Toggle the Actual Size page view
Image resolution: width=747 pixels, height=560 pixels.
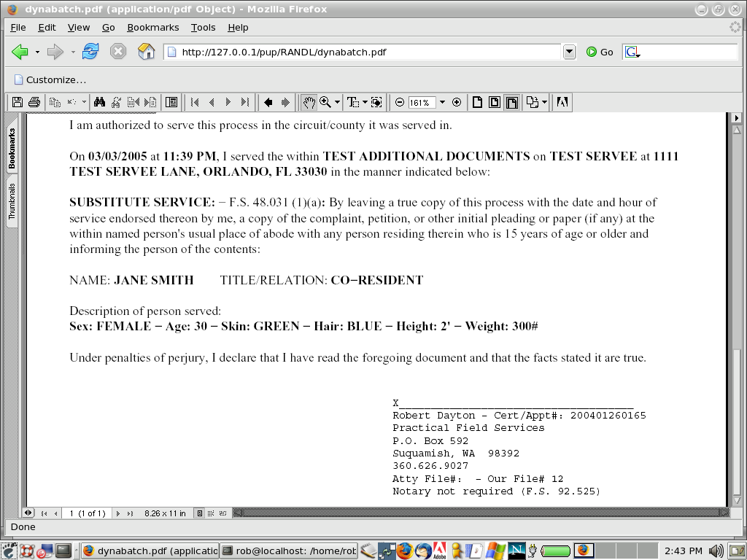478,103
